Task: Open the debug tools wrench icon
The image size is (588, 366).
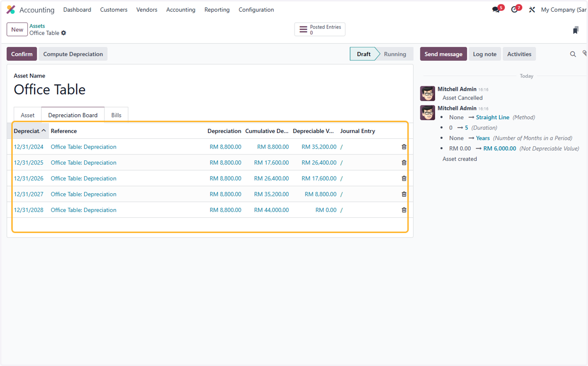Action: click(x=532, y=10)
